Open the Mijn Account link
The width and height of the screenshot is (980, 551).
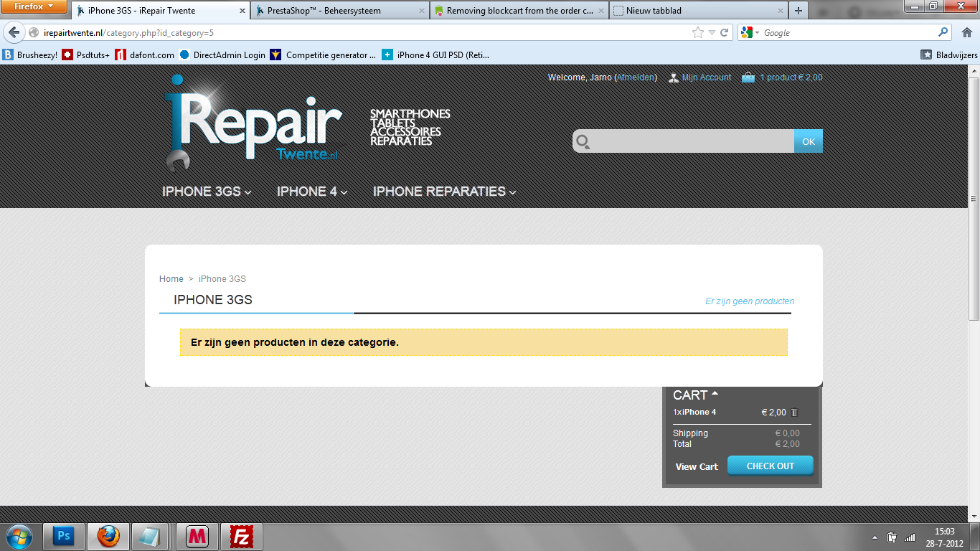coord(707,77)
